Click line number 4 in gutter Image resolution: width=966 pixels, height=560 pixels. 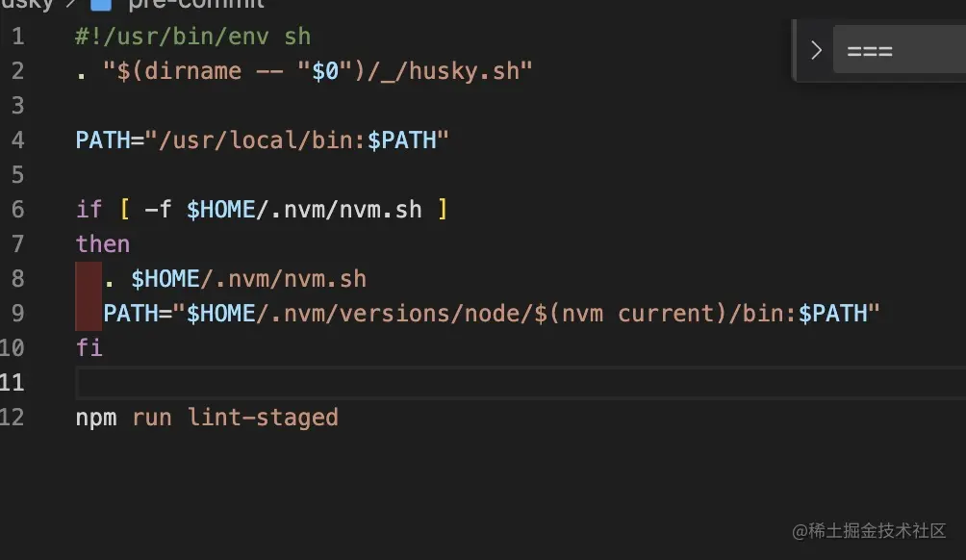point(18,140)
